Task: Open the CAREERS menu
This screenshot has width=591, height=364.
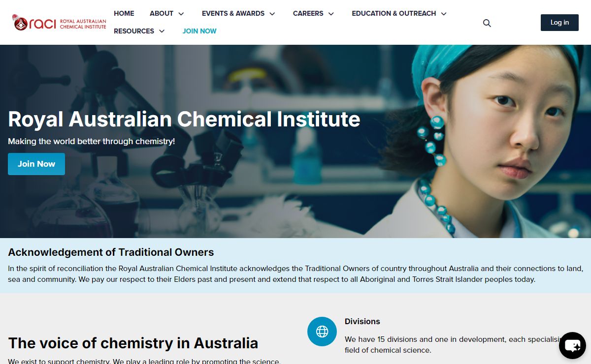Action: (308, 13)
